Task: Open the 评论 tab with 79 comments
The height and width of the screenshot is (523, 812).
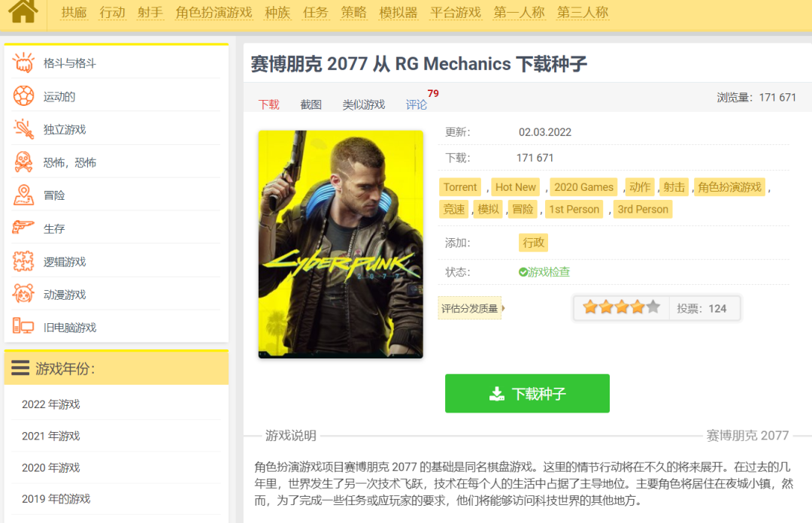Action: pos(417,104)
